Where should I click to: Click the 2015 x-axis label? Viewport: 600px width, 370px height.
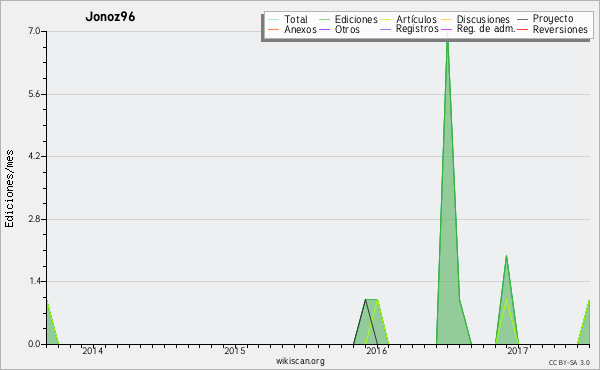tap(235, 351)
